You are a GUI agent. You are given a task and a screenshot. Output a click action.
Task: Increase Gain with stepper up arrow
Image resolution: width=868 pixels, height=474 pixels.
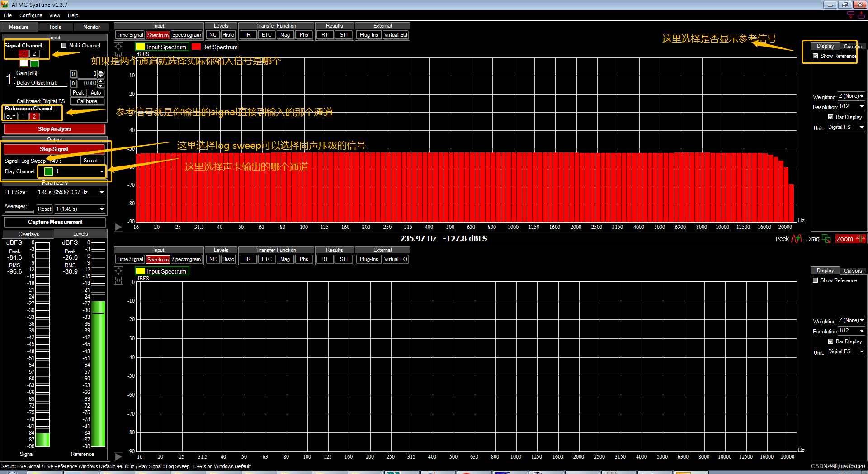click(x=101, y=71)
